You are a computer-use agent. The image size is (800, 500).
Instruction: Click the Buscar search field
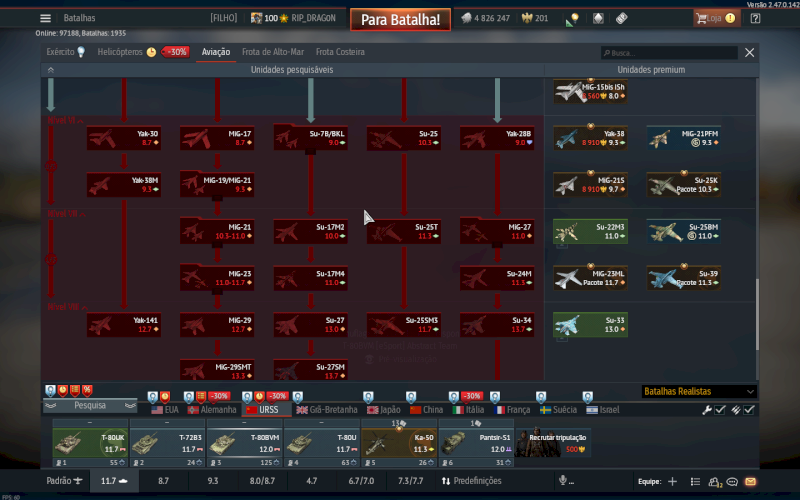(670, 52)
